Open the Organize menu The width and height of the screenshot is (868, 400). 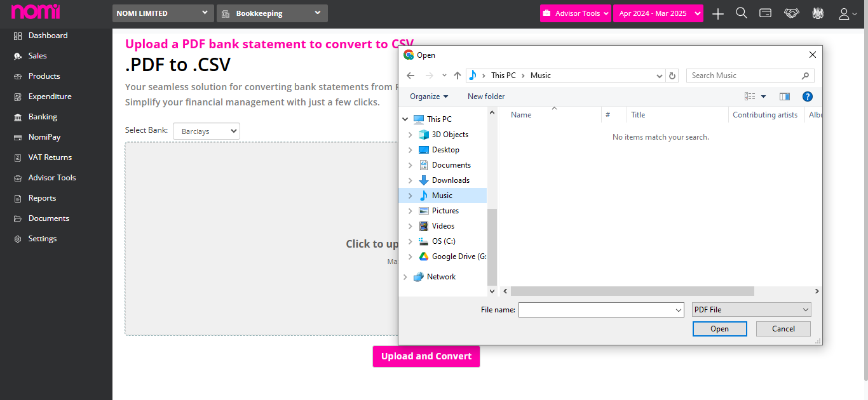(x=429, y=97)
